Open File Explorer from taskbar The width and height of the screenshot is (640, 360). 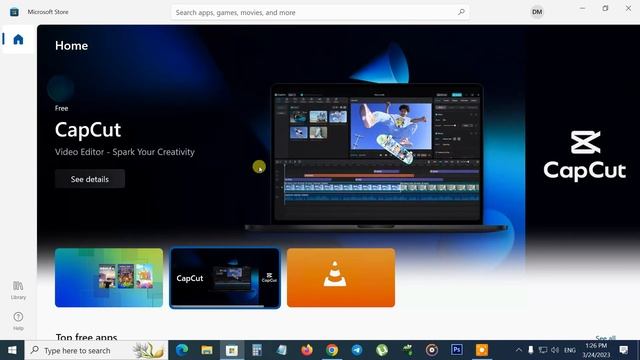coord(207,350)
